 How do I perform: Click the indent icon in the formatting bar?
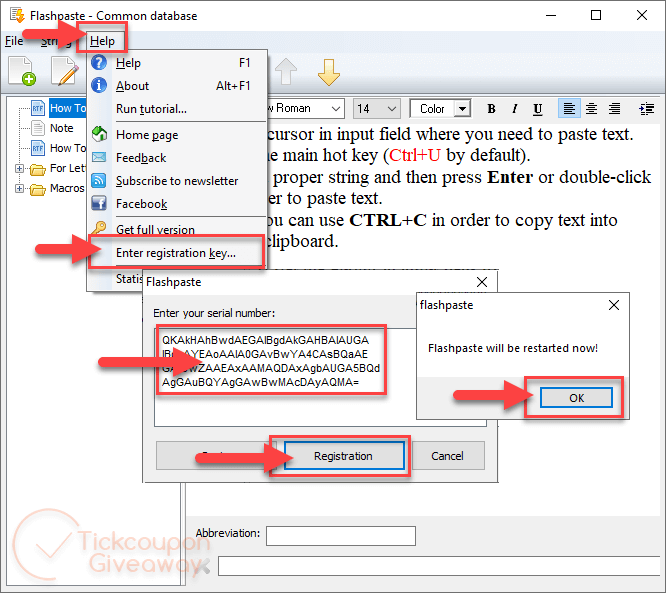[x=646, y=109]
